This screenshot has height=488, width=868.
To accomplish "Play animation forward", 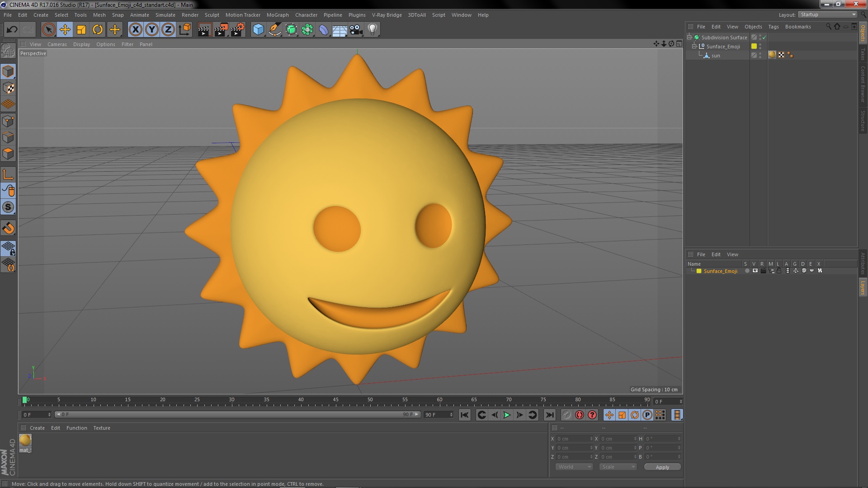I will click(507, 415).
